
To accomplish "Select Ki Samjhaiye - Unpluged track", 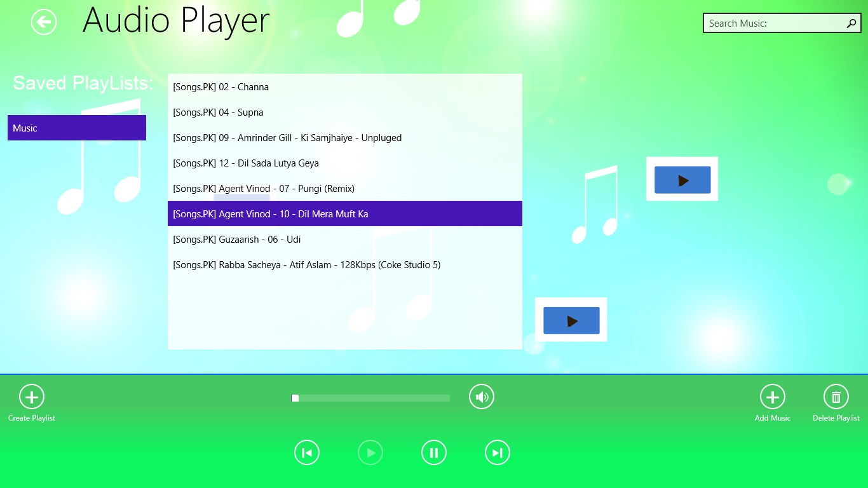I will pyautogui.click(x=287, y=137).
